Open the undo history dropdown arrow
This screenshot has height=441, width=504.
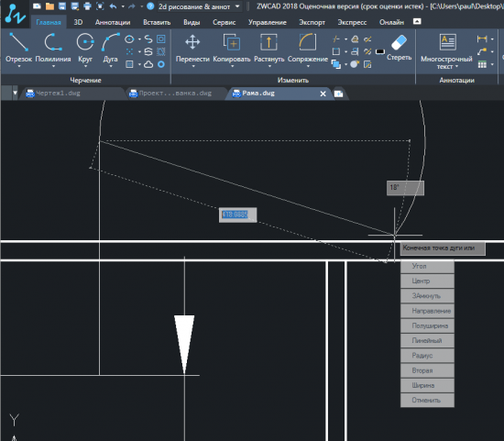[x=123, y=6]
